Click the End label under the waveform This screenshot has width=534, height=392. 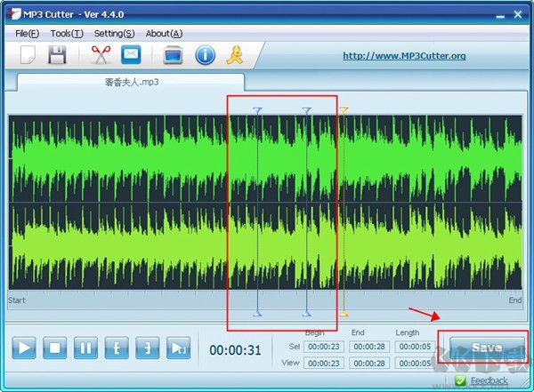515,300
